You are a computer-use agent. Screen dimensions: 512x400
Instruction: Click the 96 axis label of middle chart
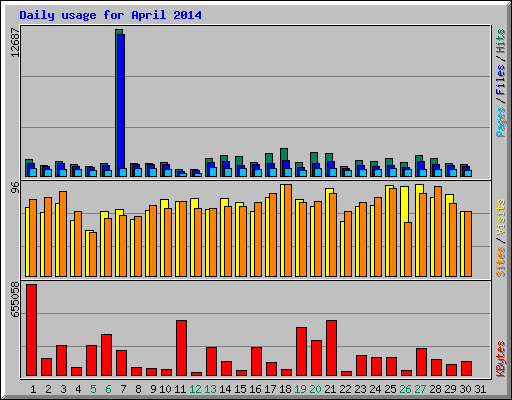[x=15, y=188]
